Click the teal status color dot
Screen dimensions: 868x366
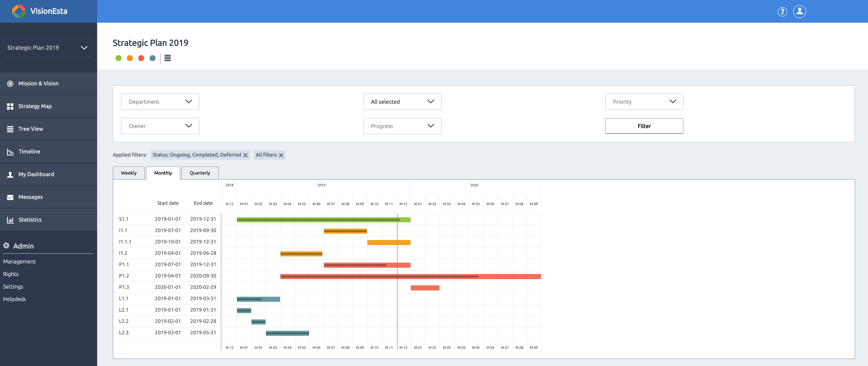point(153,58)
